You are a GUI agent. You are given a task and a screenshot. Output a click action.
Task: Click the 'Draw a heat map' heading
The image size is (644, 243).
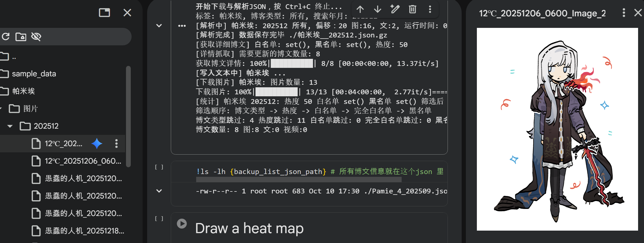pos(249,228)
